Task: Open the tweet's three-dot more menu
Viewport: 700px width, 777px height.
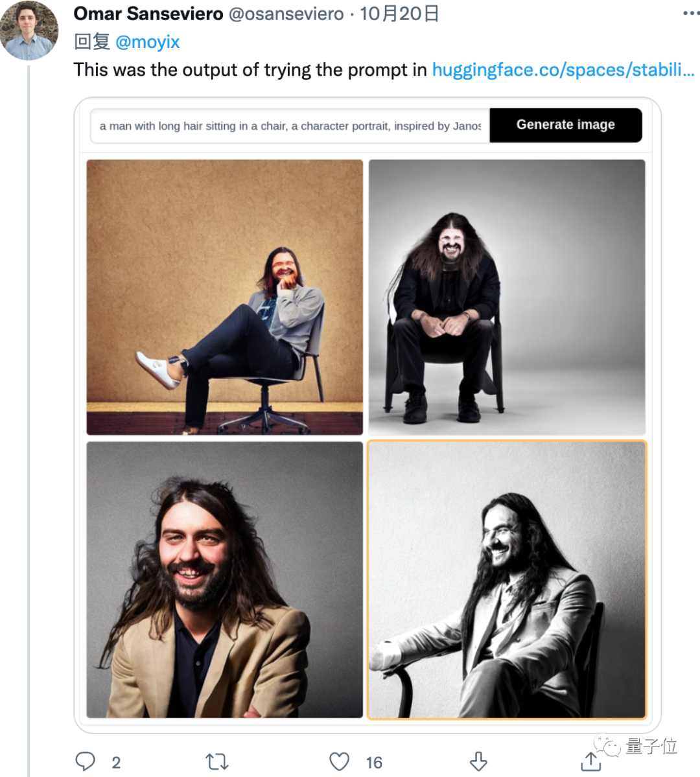Action: coord(691,14)
